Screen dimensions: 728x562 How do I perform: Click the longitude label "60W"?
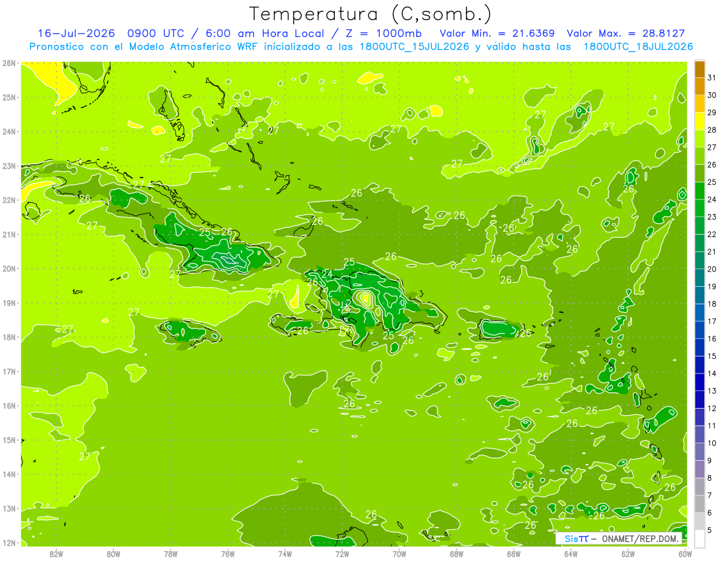click(x=685, y=554)
